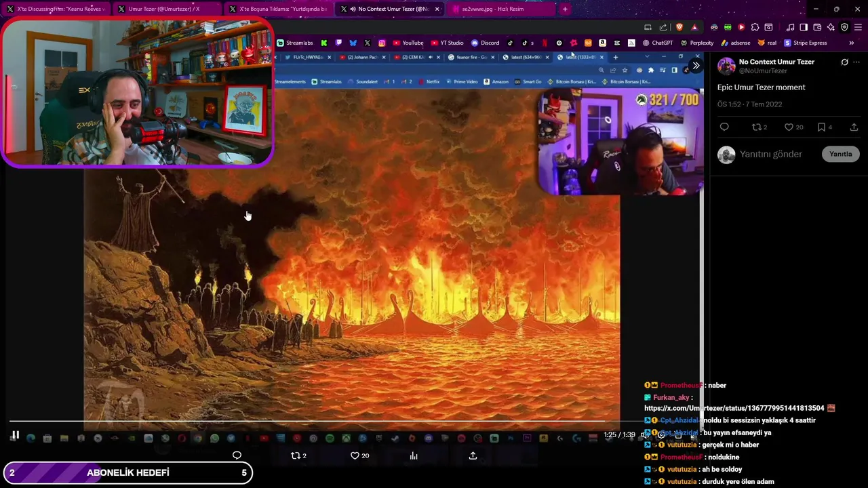Open the Brave Wallet icon
The width and height of the screenshot is (868, 488).
click(x=817, y=27)
